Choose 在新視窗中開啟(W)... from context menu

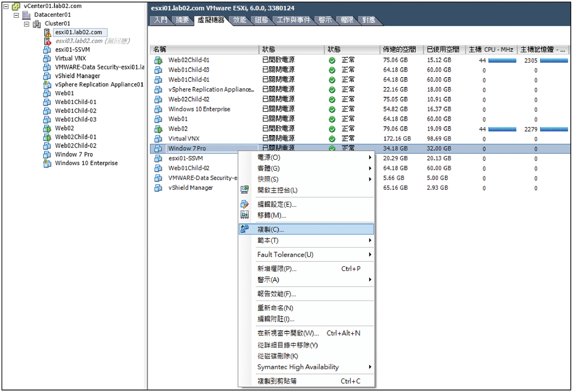click(x=306, y=333)
